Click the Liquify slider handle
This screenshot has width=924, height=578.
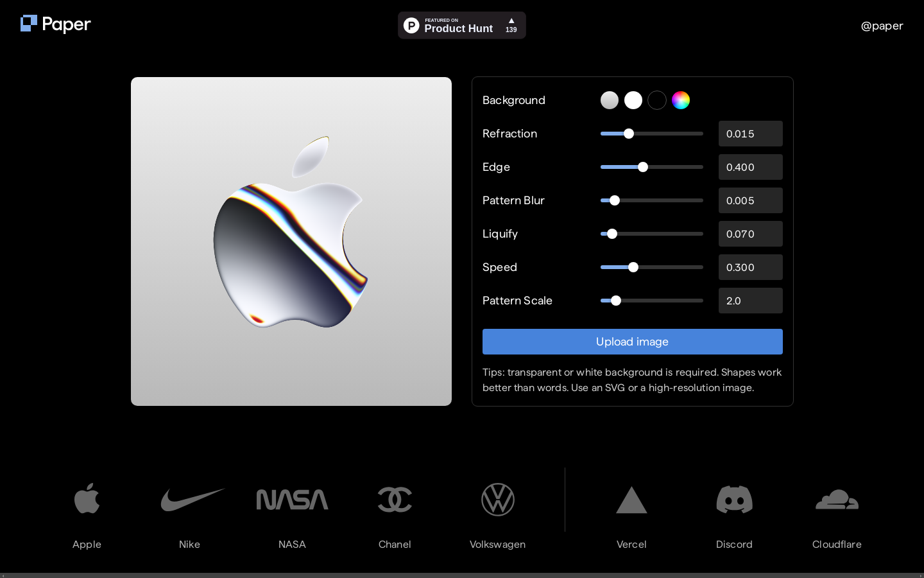(612, 234)
